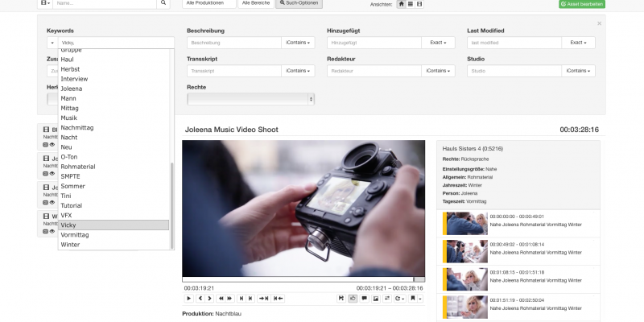Image resolution: width=644 pixels, height=322 pixels.
Task: Click the magnifier search icon at top
Action: pyautogui.click(x=163, y=4)
